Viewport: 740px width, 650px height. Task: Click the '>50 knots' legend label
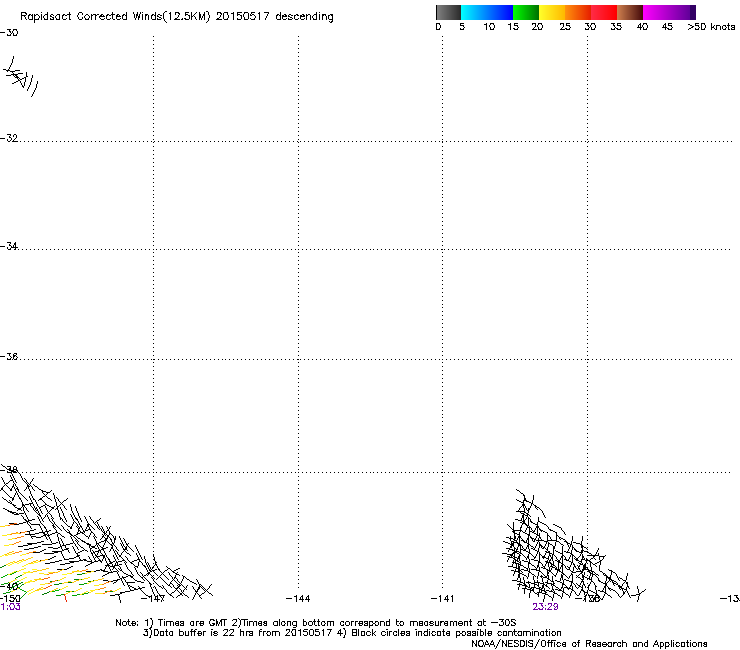point(711,27)
